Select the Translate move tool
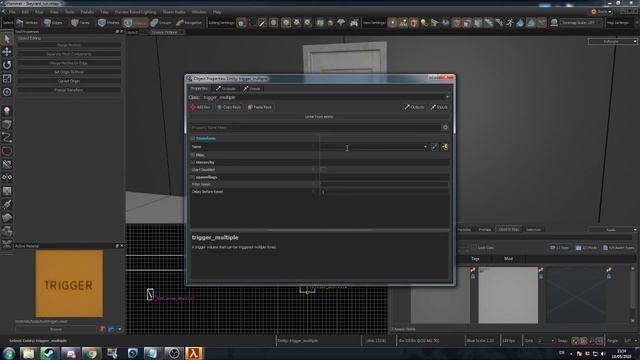The image size is (640, 360). point(7,52)
